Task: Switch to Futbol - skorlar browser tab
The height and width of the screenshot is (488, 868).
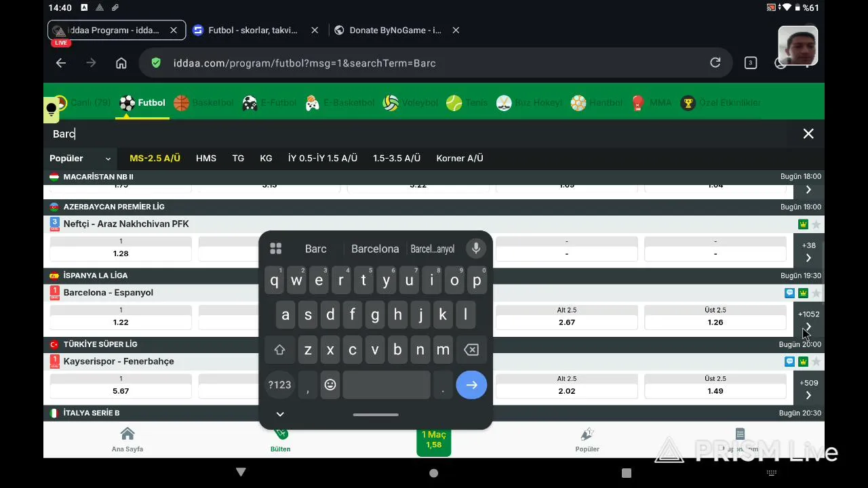Action: [252, 30]
